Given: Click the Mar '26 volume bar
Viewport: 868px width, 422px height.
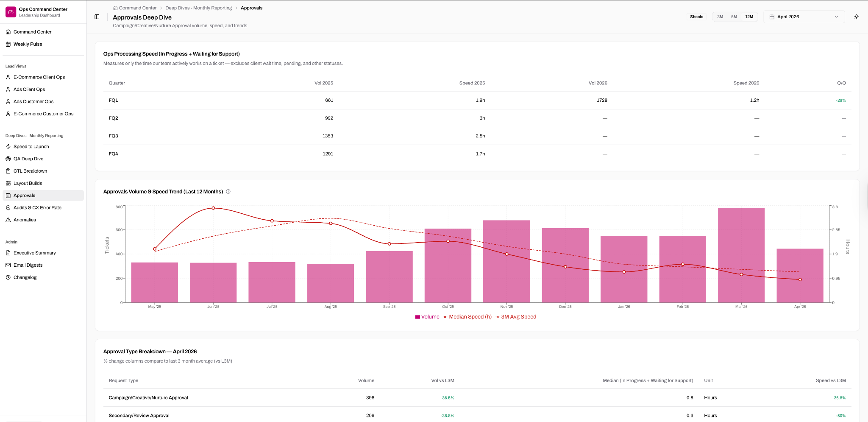Looking at the screenshot, I should 741,255.
